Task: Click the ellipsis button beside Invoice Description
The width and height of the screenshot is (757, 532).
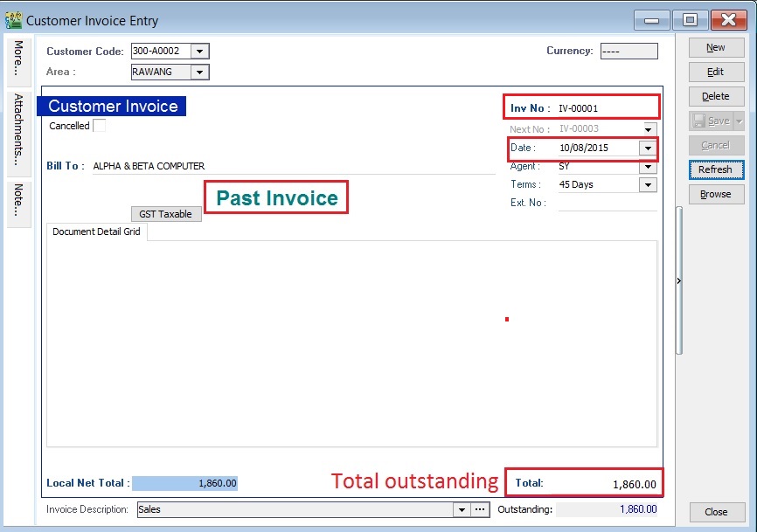Action: (x=479, y=508)
